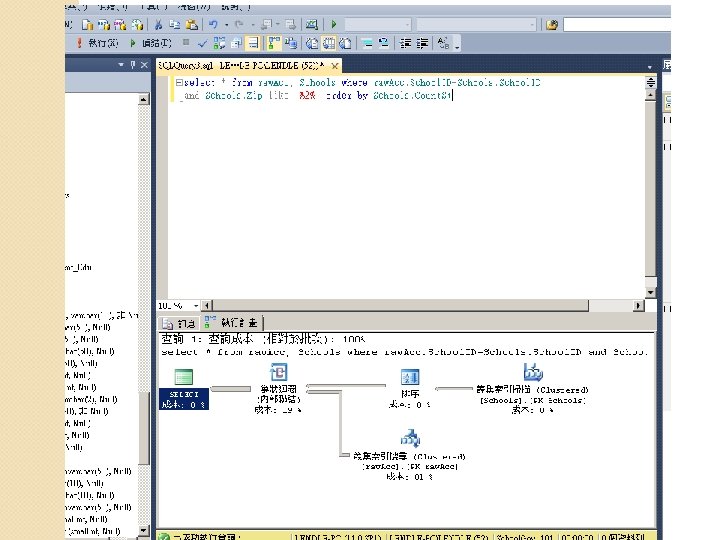Click the Sort operator in the plan

410,377
